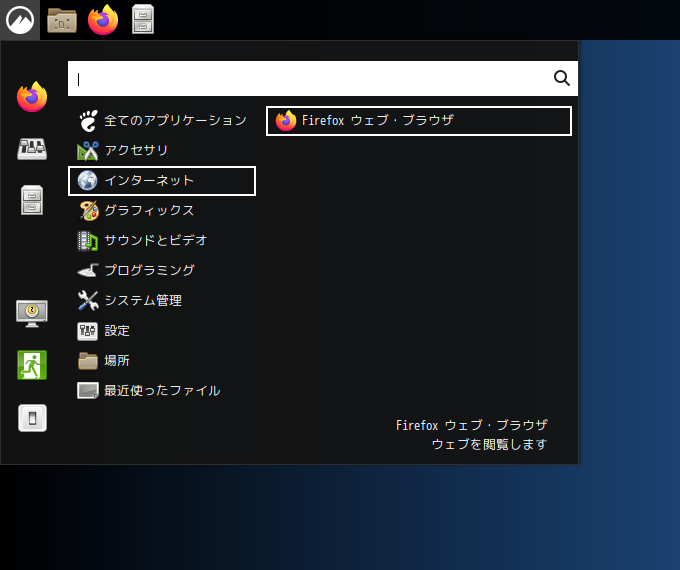680x570 pixels.
Task: Select グラフィックス category
Action: point(162,211)
